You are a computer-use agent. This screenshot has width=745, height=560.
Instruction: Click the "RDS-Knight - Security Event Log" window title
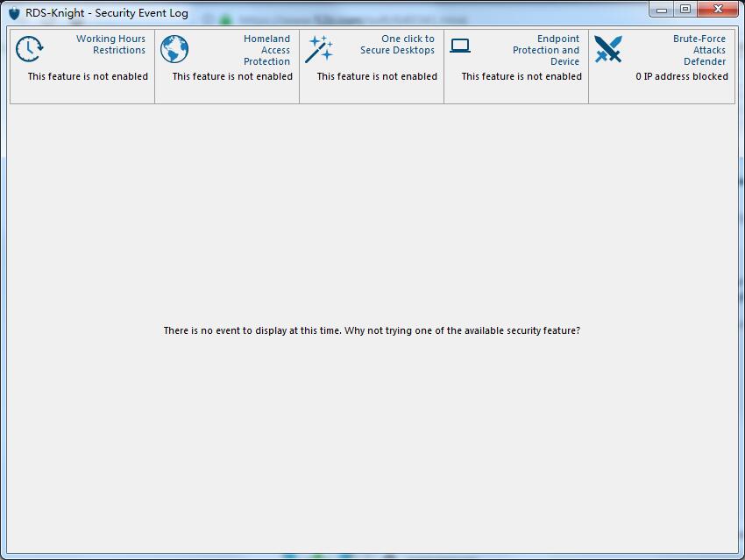coord(107,13)
